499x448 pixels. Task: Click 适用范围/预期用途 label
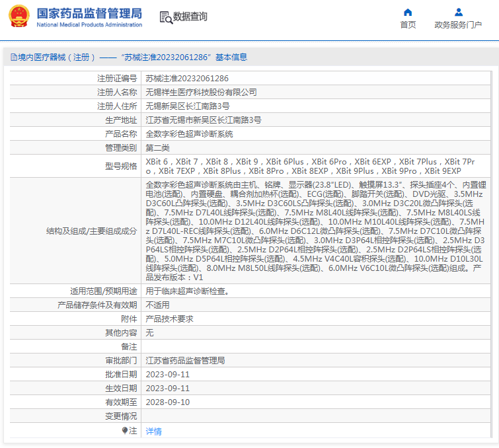[x=103, y=291]
